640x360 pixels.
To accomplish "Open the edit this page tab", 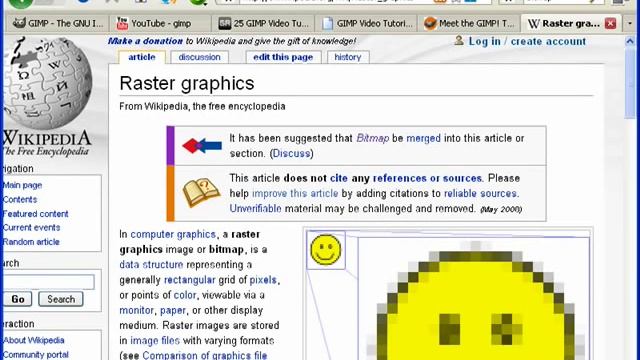I will (x=283, y=57).
